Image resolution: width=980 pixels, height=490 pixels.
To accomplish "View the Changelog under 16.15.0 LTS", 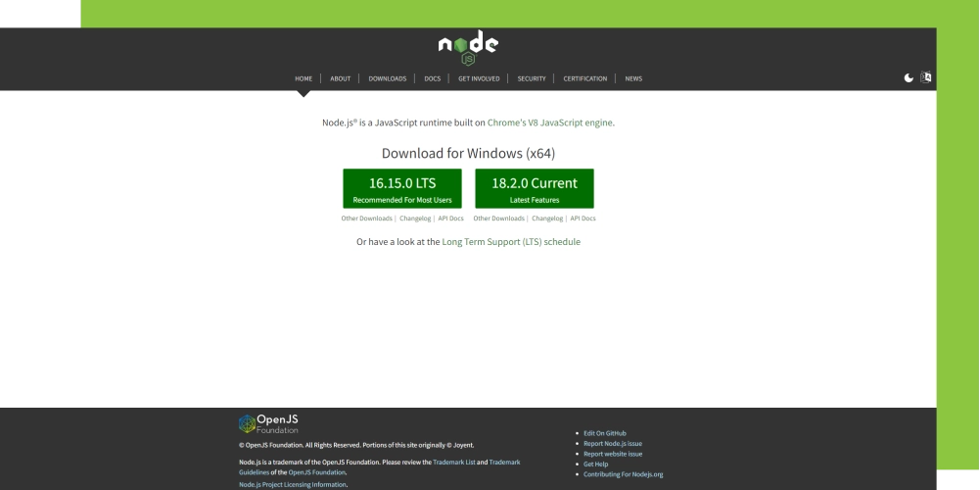I will [415, 219].
